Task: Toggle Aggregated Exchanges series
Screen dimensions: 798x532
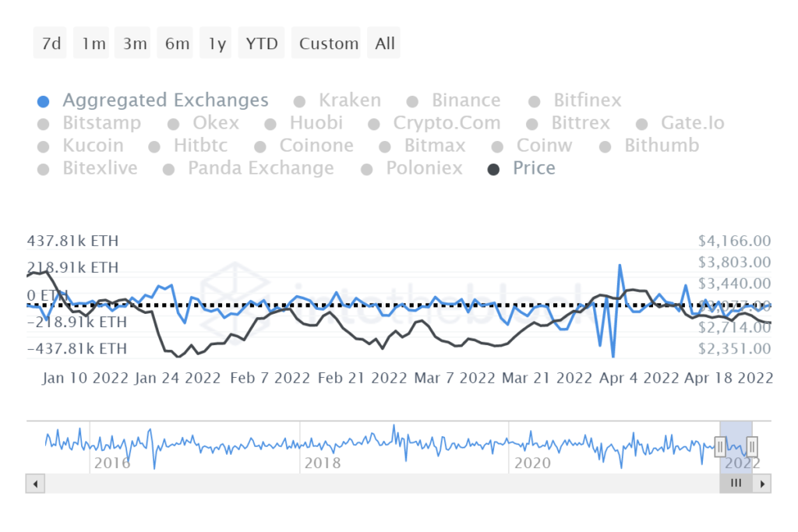Action: 154,100
